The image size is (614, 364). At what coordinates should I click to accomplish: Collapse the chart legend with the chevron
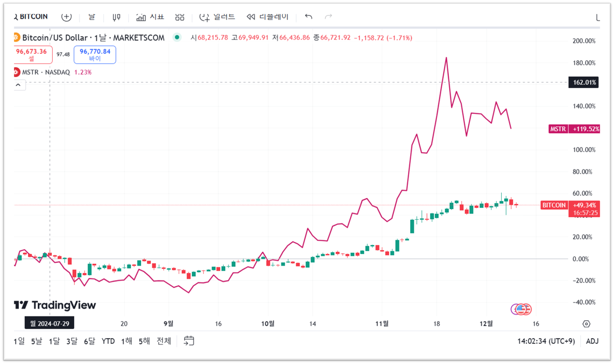coord(18,85)
